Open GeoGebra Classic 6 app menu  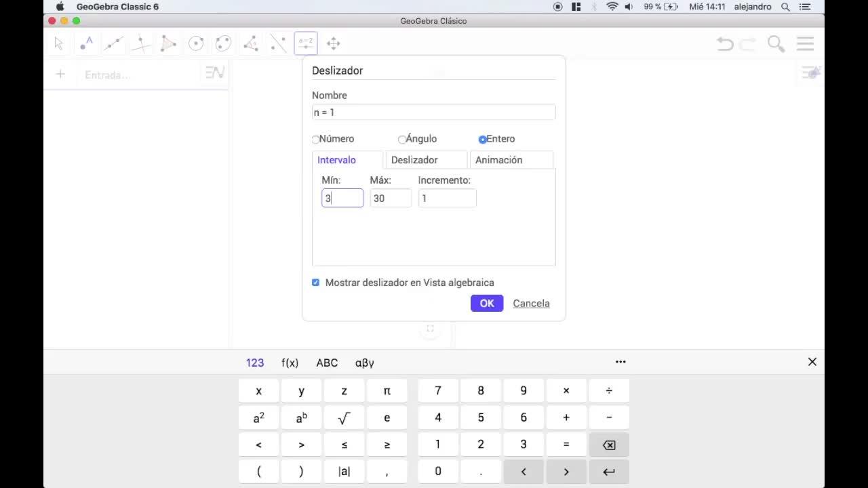coord(117,7)
